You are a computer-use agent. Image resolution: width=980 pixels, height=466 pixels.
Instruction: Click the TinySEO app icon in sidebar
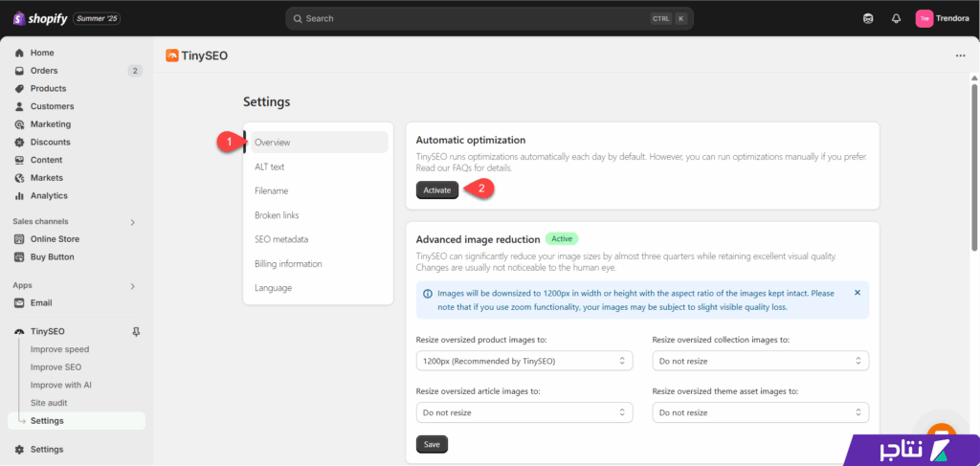point(19,332)
